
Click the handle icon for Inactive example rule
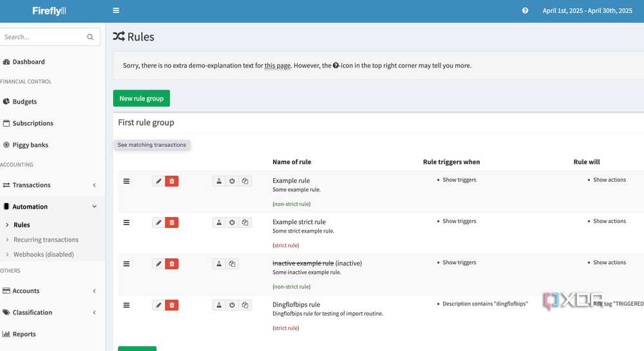[126, 264]
